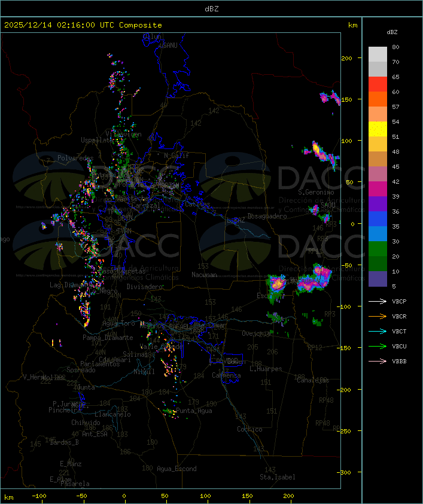Click the 57 value on the color scale
Image resolution: width=423 pixels, height=504 pixels.
[395, 107]
